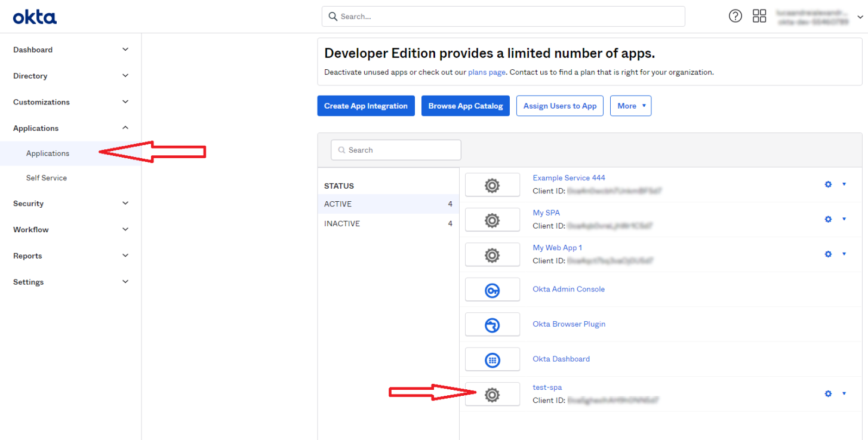Filter apps by INACTIVE status
Screen dimensions: 868x440
coord(342,224)
